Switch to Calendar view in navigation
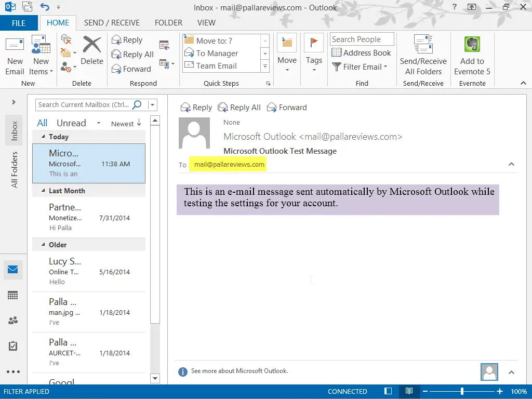Viewport: 532px width, 399px height. click(x=13, y=295)
